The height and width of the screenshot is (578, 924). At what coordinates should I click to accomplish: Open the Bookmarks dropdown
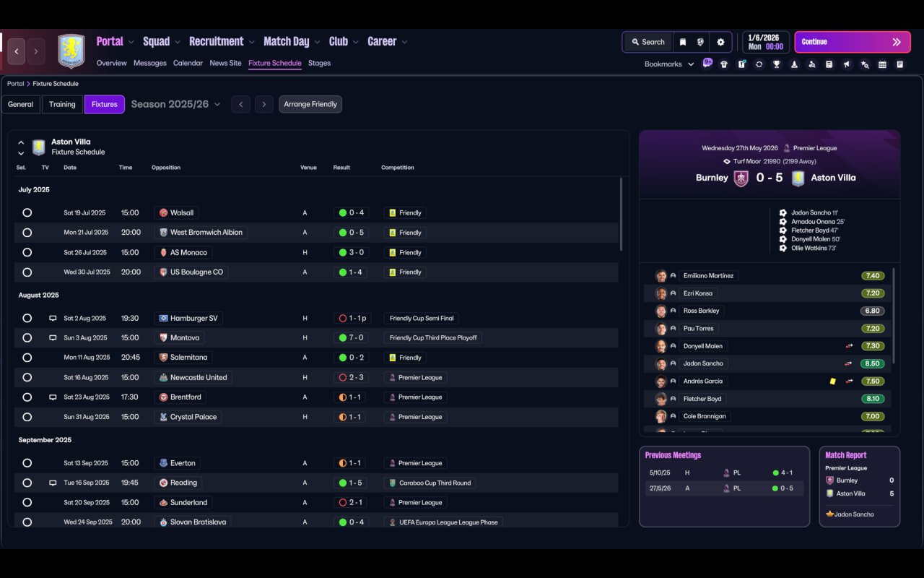(x=669, y=64)
